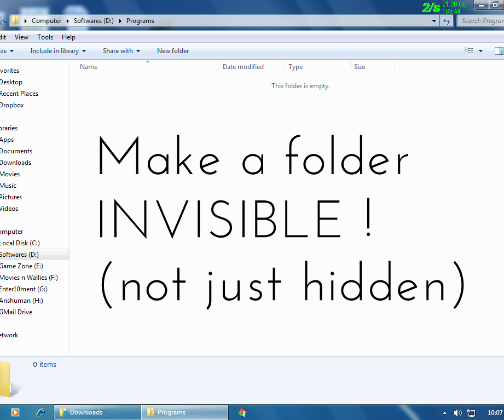Viewport: 504px width, 420px height.
Task: Toggle the preview pane from the toolbar
Action: coord(498,50)
